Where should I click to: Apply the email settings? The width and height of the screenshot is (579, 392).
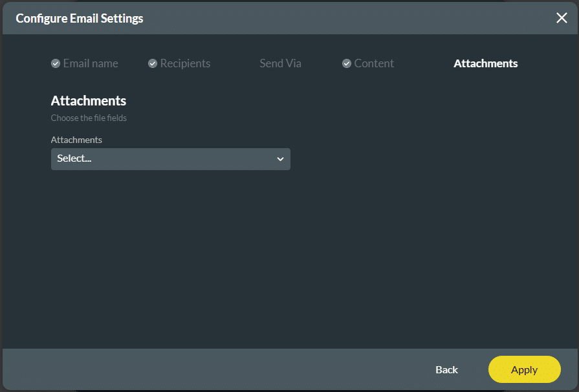click(524, 369)
